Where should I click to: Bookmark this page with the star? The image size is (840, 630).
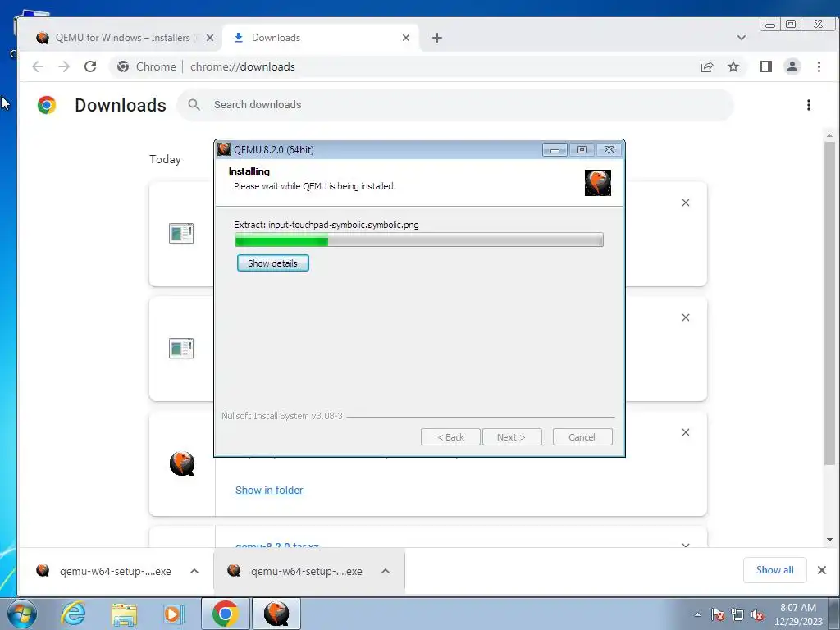point(733,66)
